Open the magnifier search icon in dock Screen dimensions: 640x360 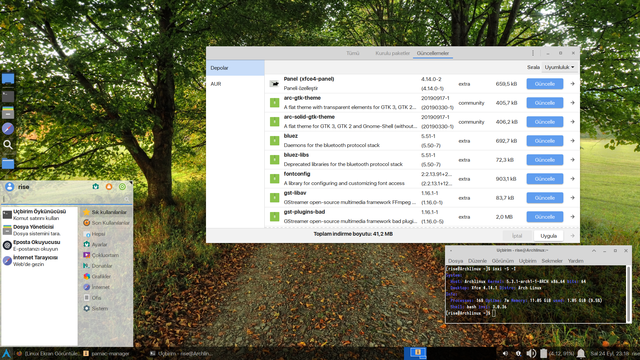click(8, 144)
